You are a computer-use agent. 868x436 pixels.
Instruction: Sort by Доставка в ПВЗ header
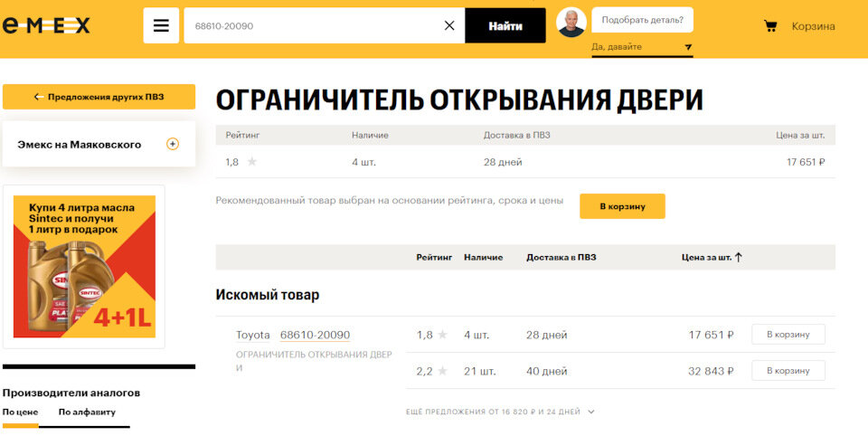coord(561,257)
